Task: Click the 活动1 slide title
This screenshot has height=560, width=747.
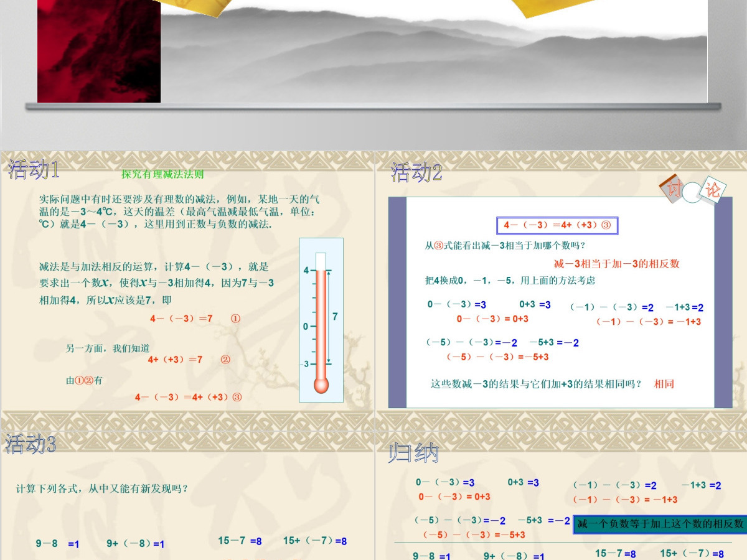Action: (x=34, y=170)
